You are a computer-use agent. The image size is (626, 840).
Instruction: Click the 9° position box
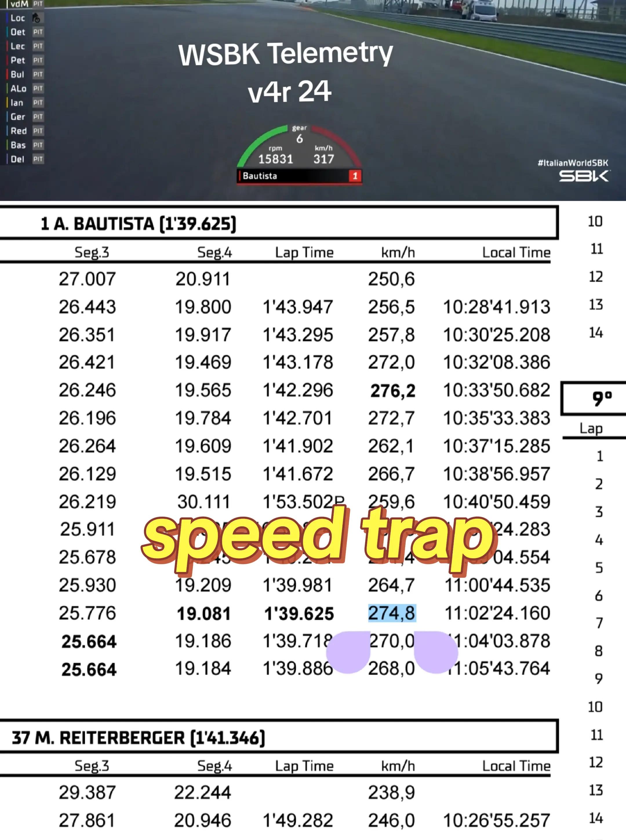594,398
